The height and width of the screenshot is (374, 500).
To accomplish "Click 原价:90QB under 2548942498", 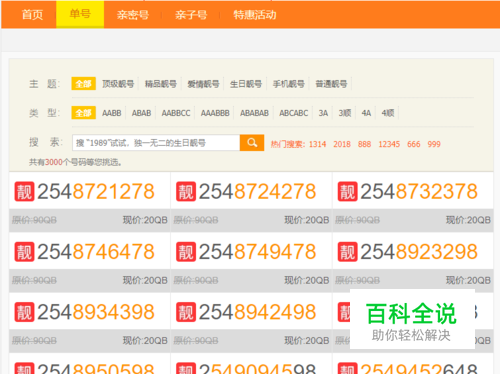I will tap(196, 341).
